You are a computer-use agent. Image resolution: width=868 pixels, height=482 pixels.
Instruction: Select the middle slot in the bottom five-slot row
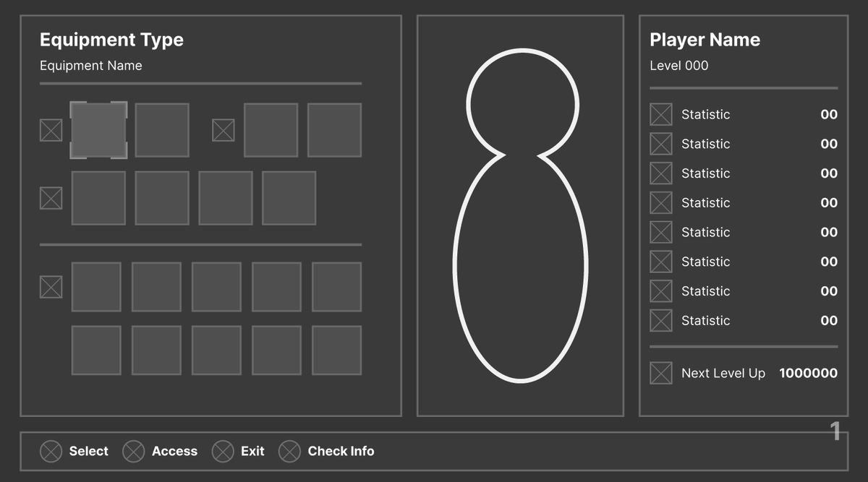(x=216, y=350)
